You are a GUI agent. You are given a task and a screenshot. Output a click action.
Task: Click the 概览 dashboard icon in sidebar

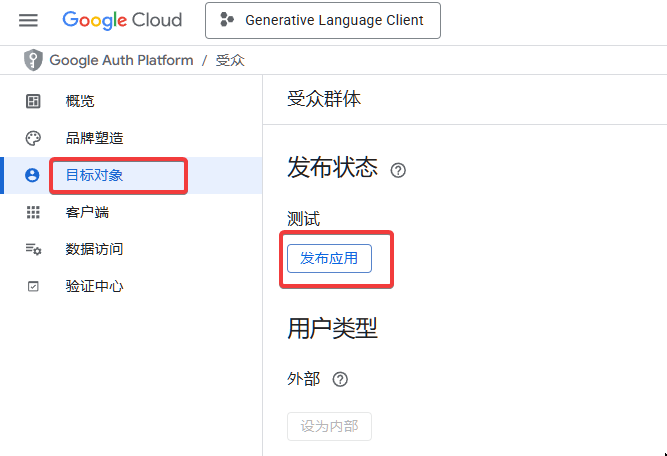(x=33, y=101)
